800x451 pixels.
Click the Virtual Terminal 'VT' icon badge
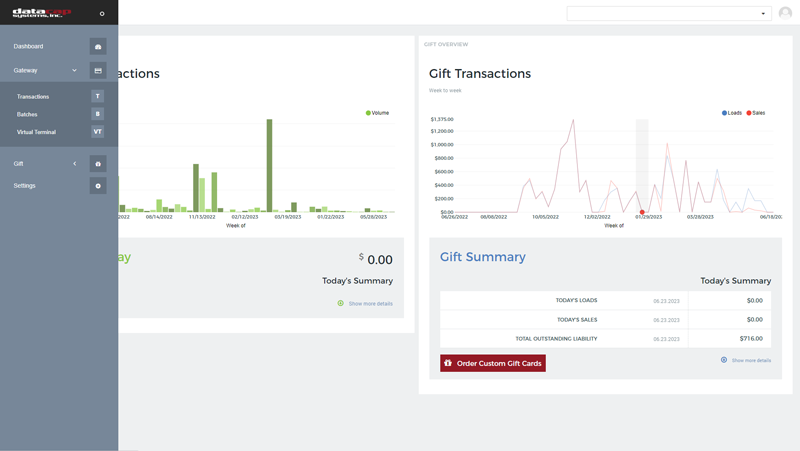97,132
